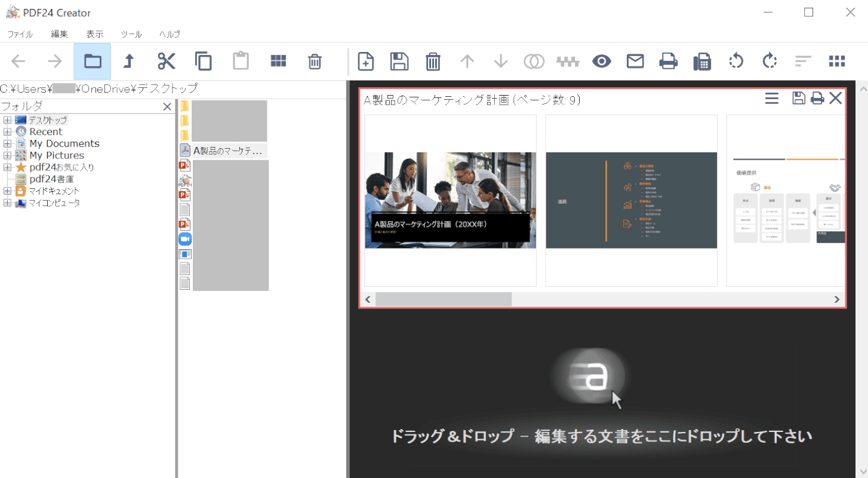Expand the My Pictures tree node
This screenshot has height=478, width=868.
point(7,155)
